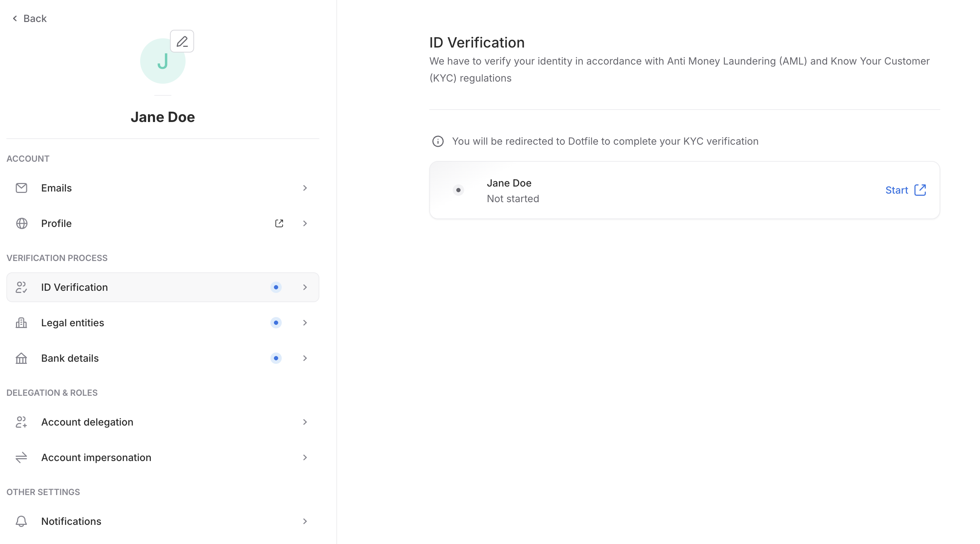Click the ACCOUNT section label
This screenshot has width=980, height=544.
[28, 159]
